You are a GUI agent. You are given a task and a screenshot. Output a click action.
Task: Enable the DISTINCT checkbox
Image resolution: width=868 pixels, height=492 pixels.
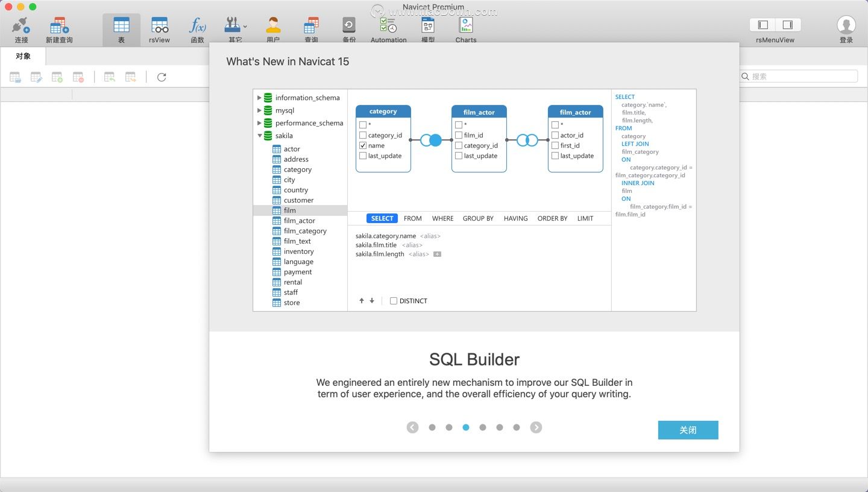pyautogui.click(x=394, y=301)
